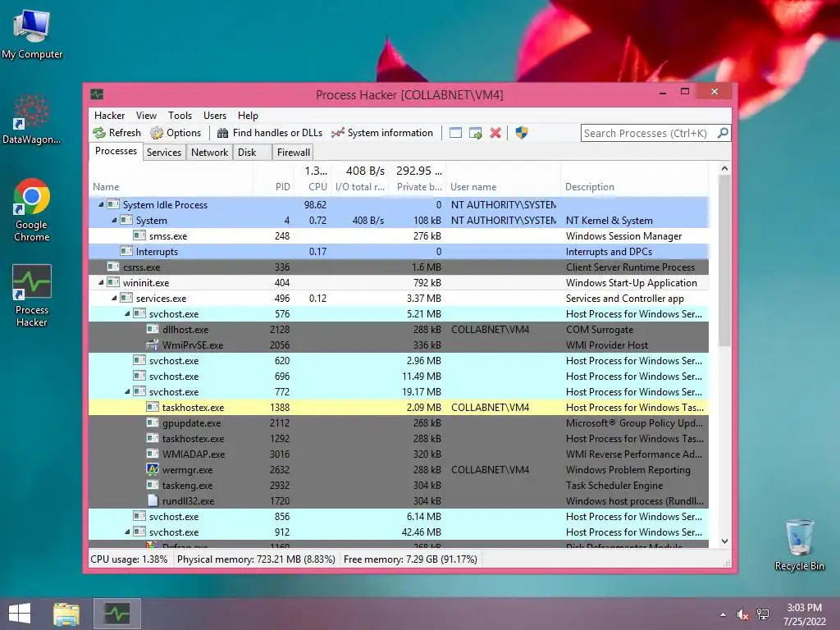Sort by the PID column header
Viewport: 840px width, 630px height.
point(273,180)
